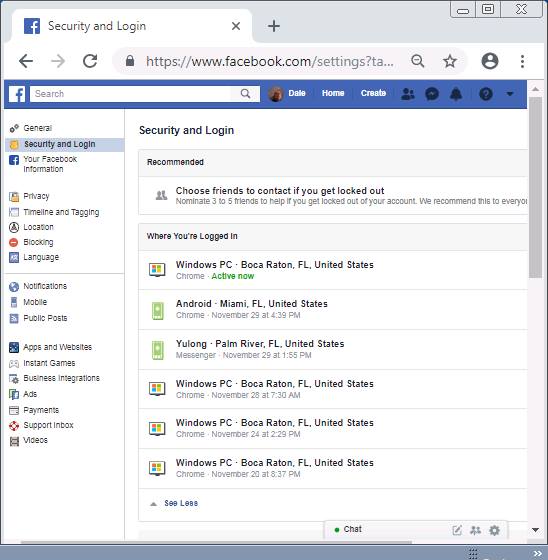Open the Chrome profile avatar icon

(490, 61)
